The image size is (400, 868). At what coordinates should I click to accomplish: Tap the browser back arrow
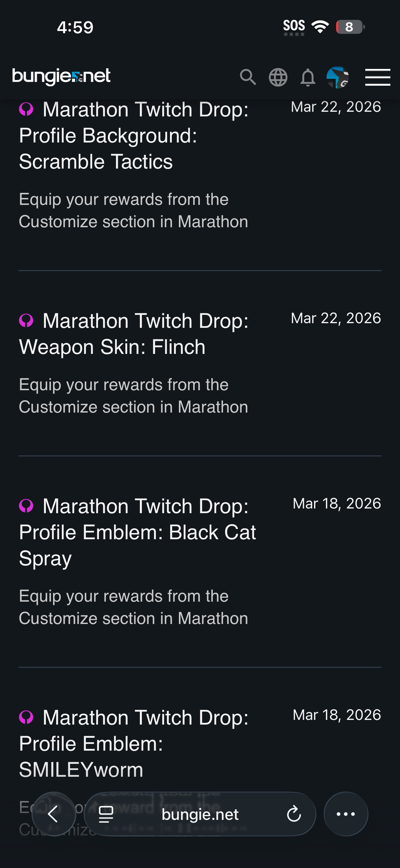54,814
